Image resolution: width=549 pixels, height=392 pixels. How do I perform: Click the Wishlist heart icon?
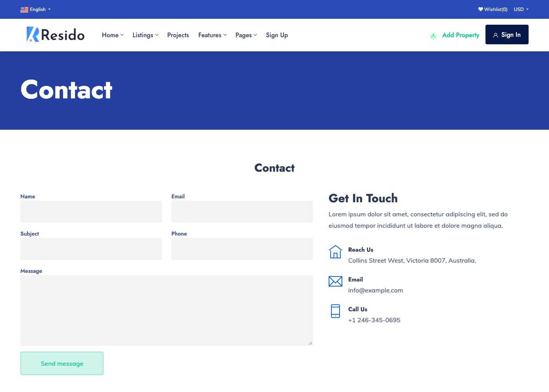pyautogui.click(x=480, y=9)
